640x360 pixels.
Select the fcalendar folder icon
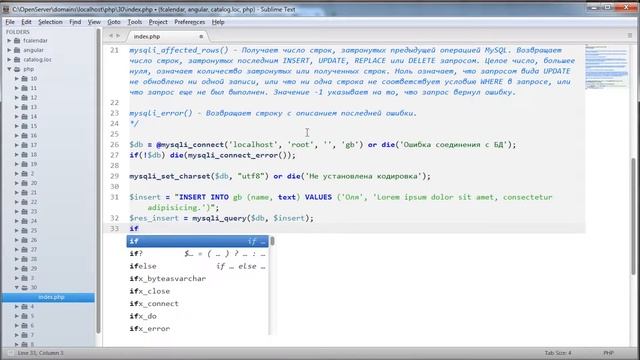17,40
